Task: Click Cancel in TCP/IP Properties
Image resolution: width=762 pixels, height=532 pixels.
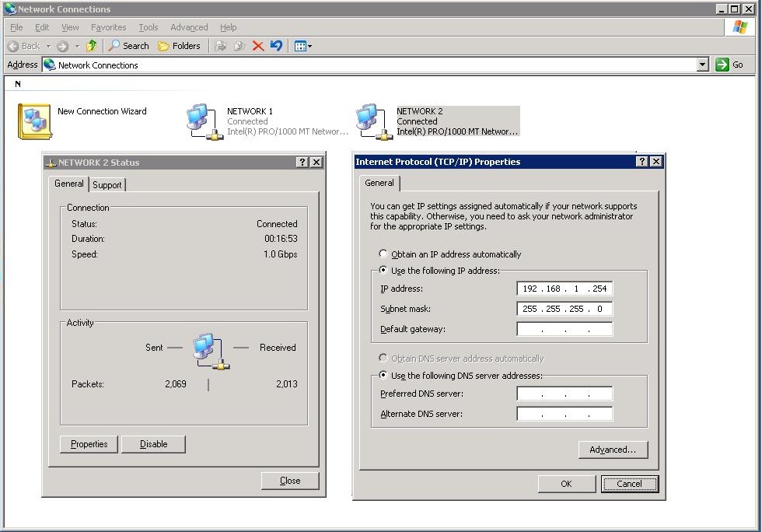Action: pos(629,484)
